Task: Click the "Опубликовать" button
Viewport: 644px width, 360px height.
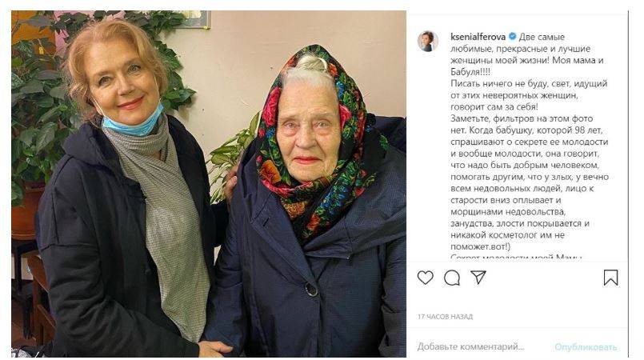Action: 586,347
